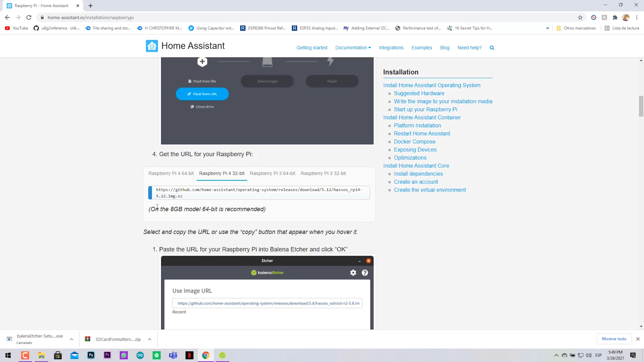
Task: Open the Chrome extensions puzzle icon
Action: [615, 17]
